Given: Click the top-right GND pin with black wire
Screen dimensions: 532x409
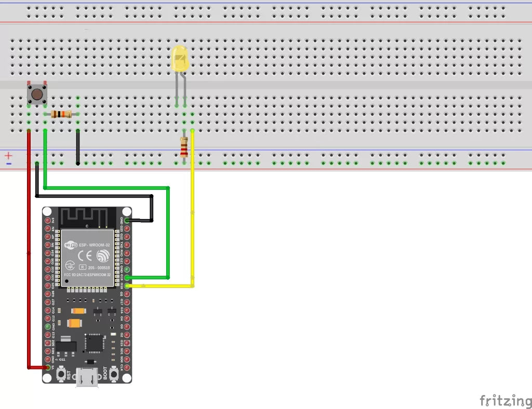Looking at the screenshot, I should click(127, 220).
